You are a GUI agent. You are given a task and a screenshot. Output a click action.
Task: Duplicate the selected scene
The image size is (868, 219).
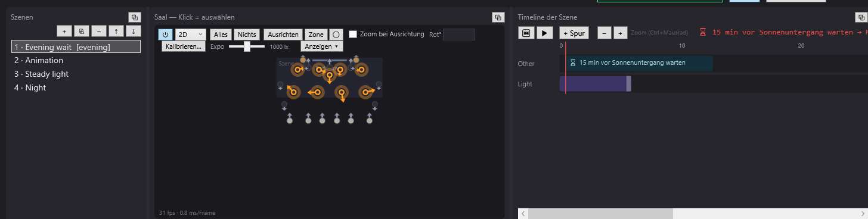point(81,31)
